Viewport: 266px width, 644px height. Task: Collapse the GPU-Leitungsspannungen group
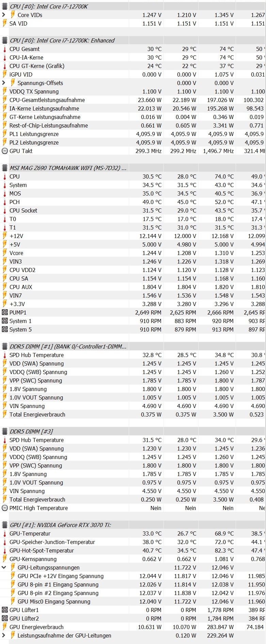[4, 567]
